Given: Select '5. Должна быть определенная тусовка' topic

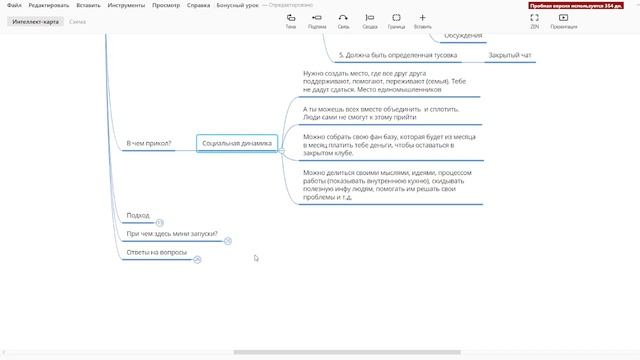Looking at the screenshot, I should pyautogui.click(x=398, y=55).
